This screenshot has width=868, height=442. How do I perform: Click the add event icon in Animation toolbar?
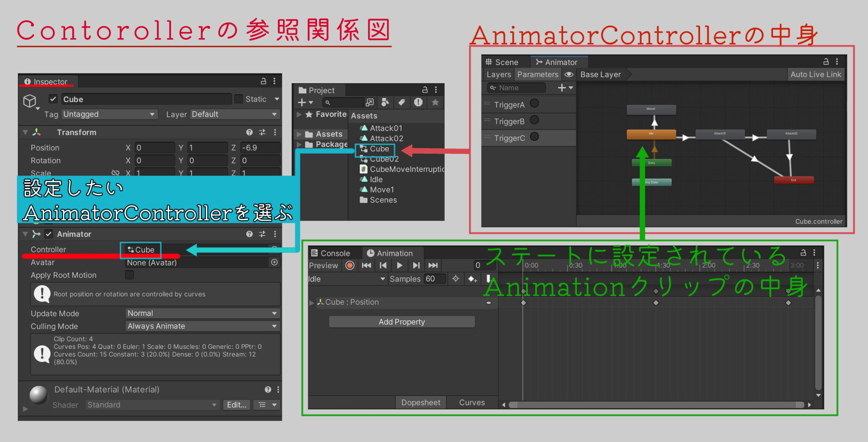(489, 279)
